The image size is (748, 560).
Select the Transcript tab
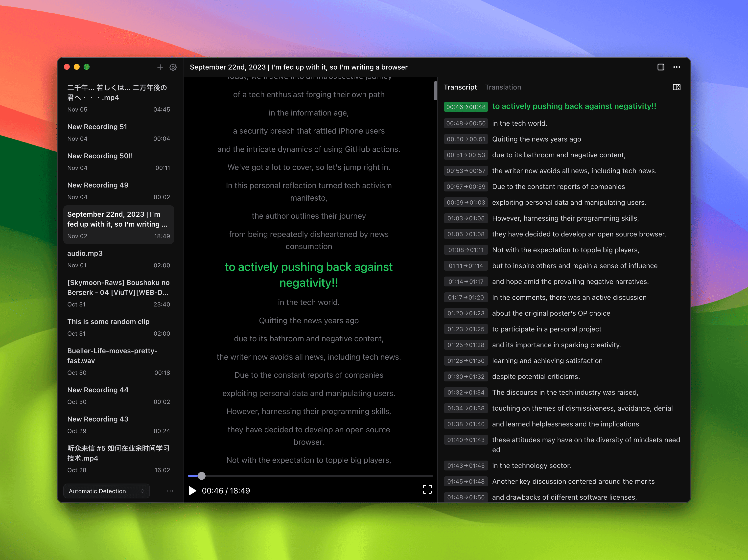pos(460,87)
